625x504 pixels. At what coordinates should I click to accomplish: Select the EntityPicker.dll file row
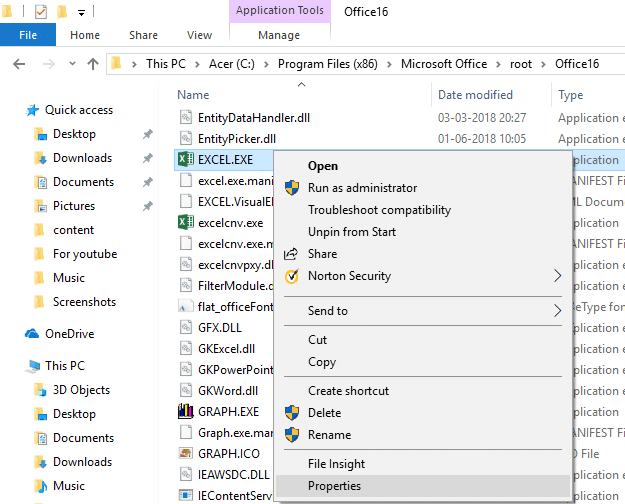tap(237, 139)
